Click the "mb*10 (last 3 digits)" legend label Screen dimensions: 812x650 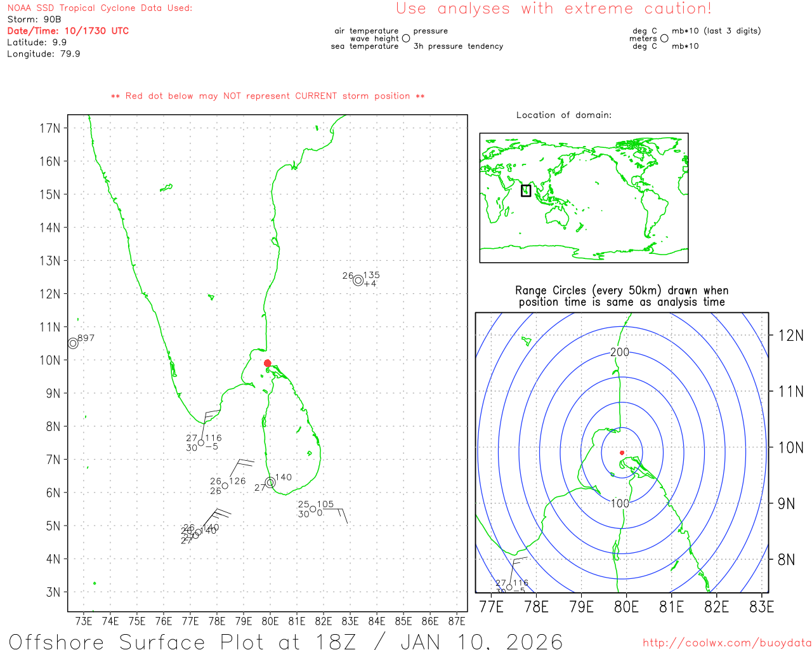click(716, 31)
